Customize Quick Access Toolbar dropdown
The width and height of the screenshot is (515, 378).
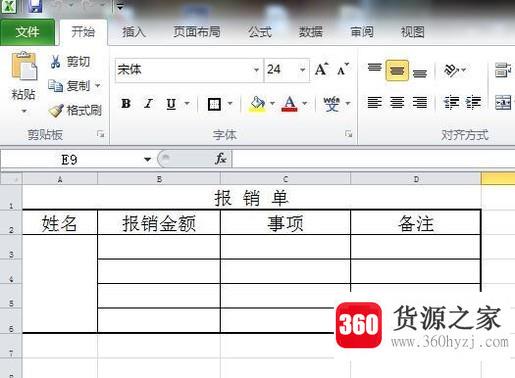[x=120, y=6]
